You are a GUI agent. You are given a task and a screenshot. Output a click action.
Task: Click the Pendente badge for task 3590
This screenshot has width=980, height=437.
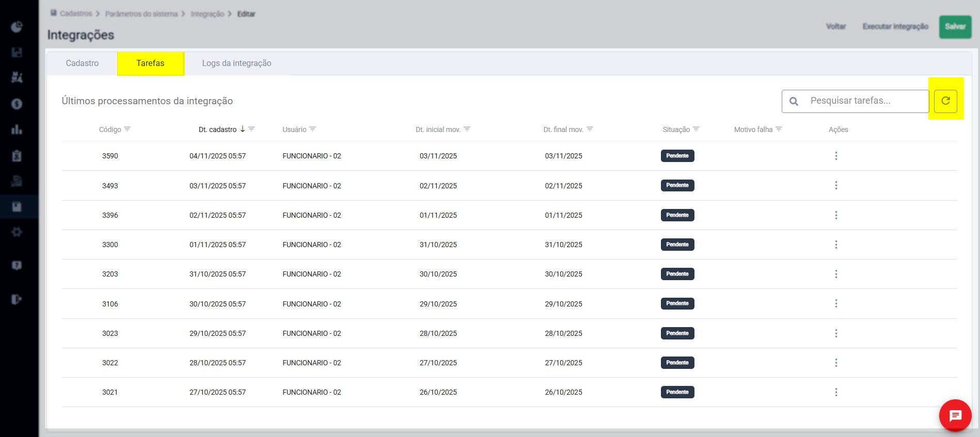pos(677,156)
